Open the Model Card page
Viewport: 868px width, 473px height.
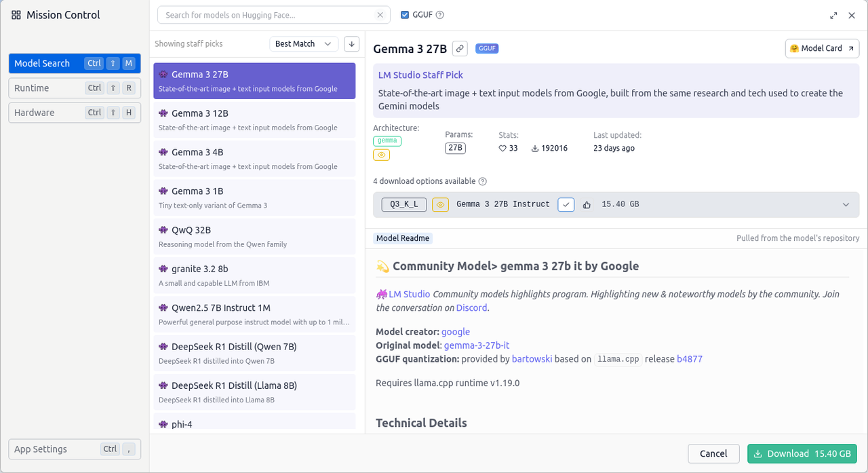[822, 48]
